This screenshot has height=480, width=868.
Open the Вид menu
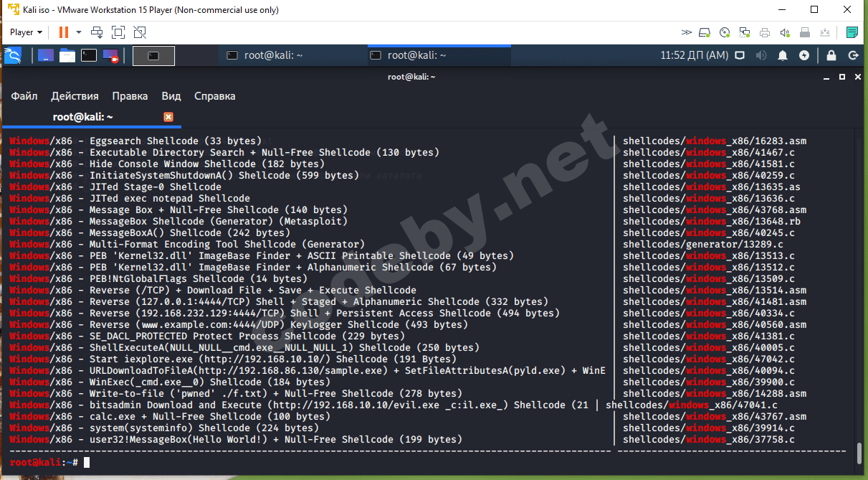(171, 96)
